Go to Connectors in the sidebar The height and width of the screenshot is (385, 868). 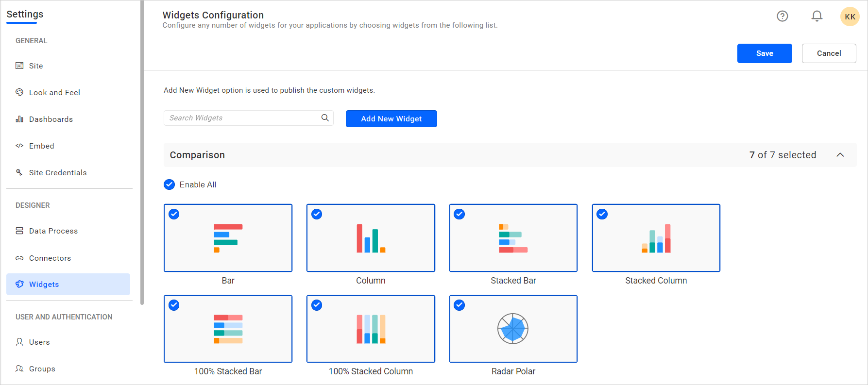[x=50, y=258]
